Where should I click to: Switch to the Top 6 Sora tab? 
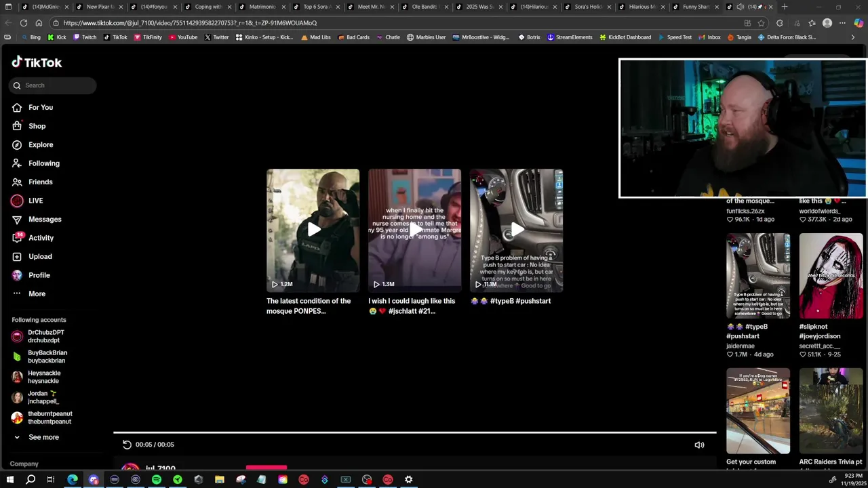point(317,7)
